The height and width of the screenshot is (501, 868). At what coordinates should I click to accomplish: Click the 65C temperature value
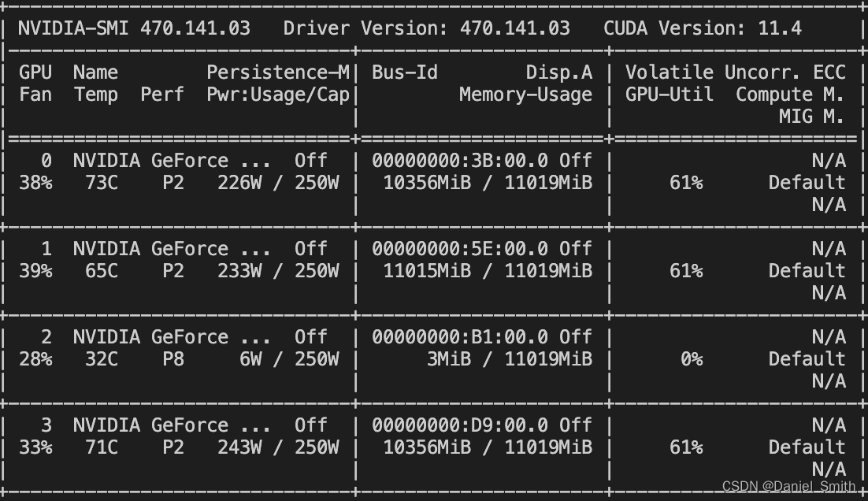pos(102,271)
